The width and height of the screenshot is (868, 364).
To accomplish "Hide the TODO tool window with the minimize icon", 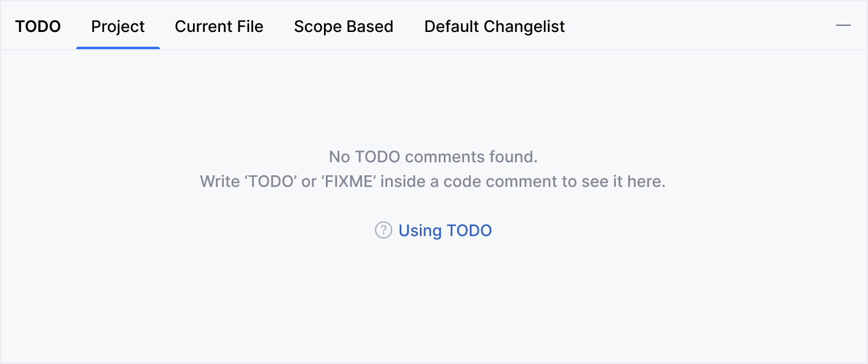I will pyautogui.click(x=843, y=26).
